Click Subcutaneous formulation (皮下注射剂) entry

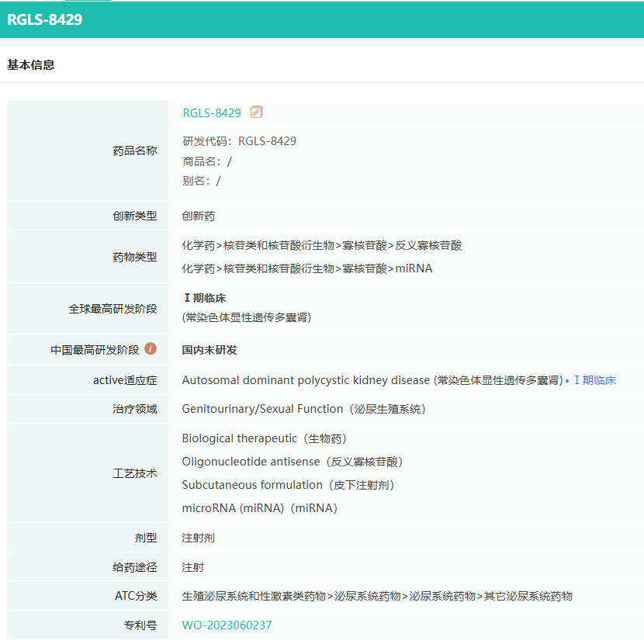[x=289, y=485]
